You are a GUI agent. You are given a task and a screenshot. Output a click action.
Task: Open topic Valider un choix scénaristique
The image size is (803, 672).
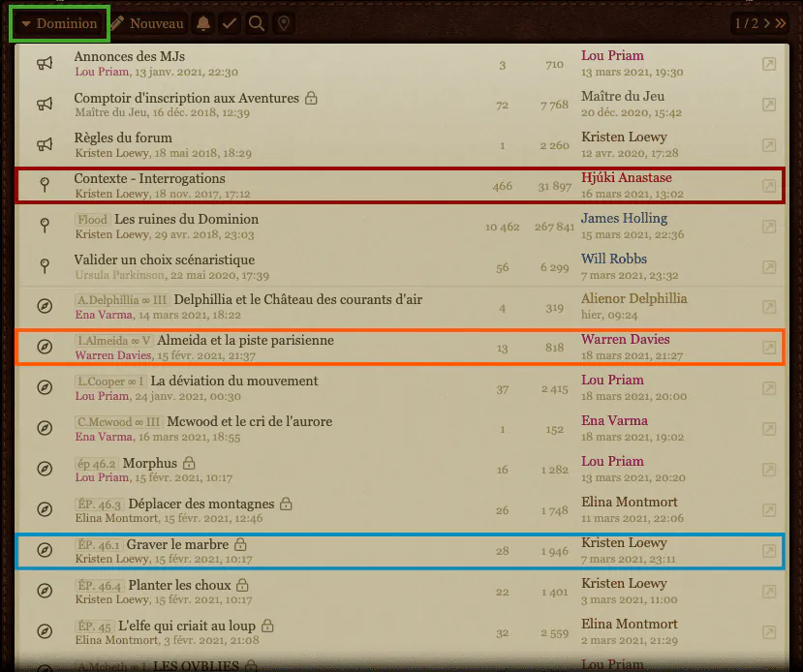(x=165, y=260)
